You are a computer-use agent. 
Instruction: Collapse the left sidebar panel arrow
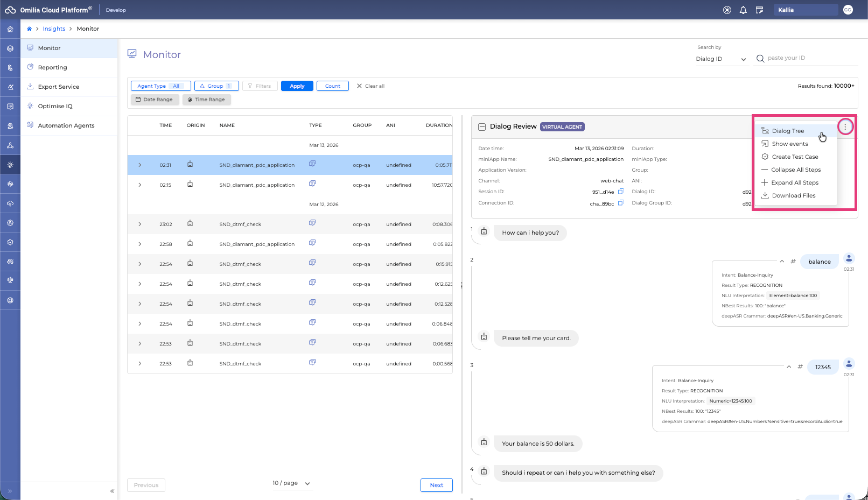click(x=112, y=491)
